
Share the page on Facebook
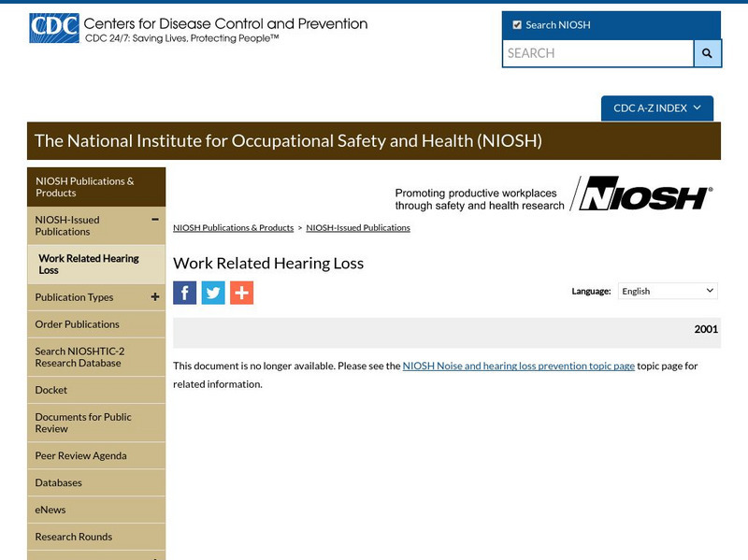click(x=184, y=292)
